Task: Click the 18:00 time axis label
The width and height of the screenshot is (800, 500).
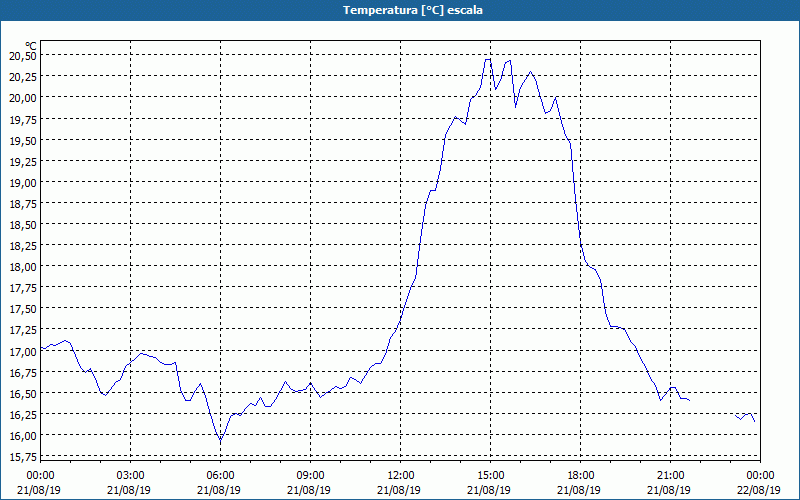Action: pos(581,476)
